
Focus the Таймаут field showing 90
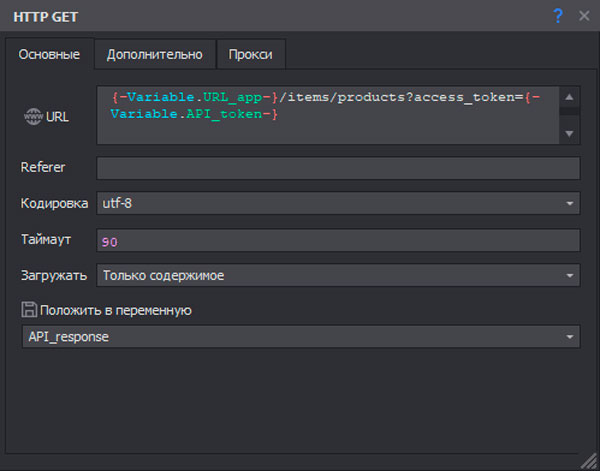(x=338, y=240)
